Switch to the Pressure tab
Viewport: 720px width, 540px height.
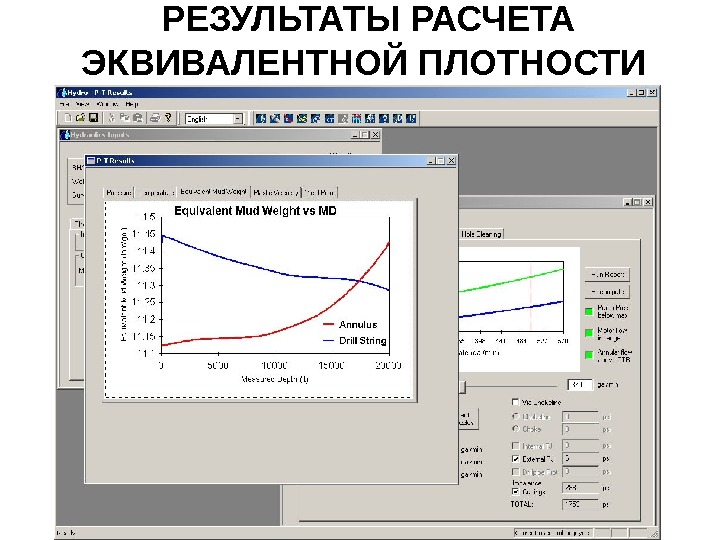point(119,192)
